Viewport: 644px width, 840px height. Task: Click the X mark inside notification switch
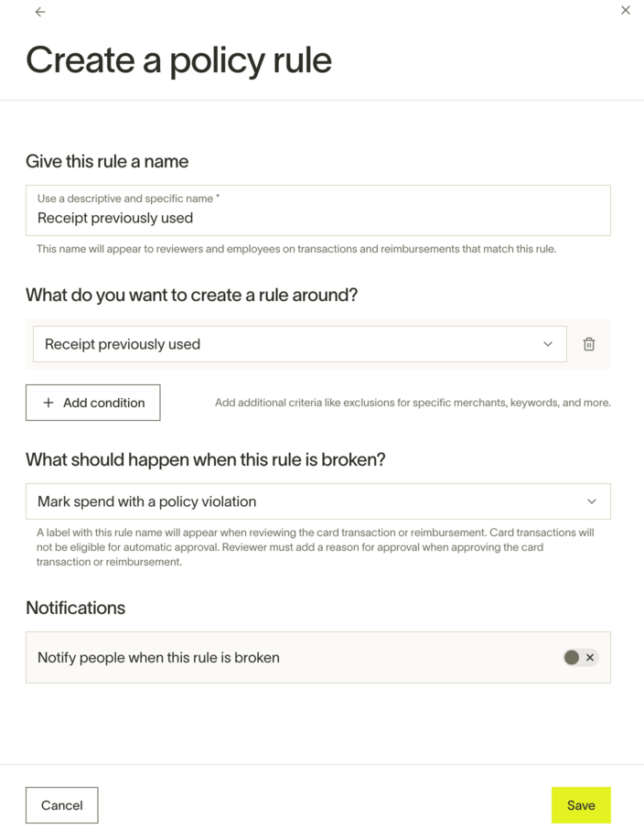click(590, 657)
